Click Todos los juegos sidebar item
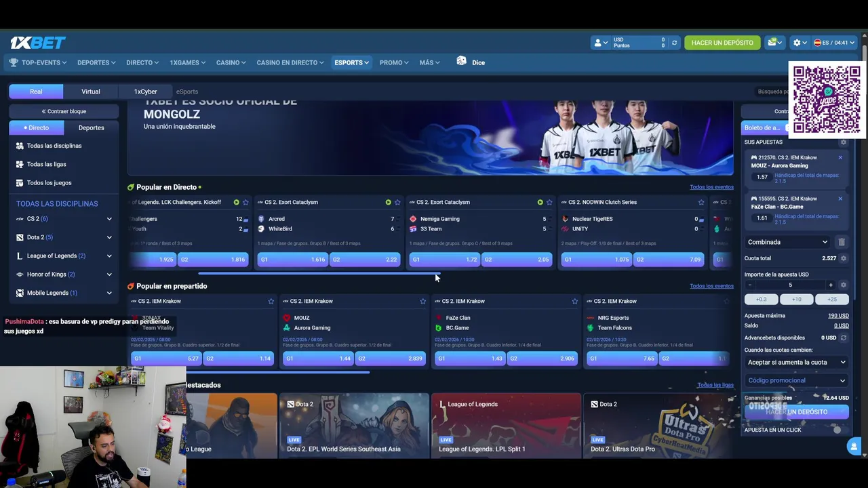Screen dimensions: 868x488 tap(49, 182)
